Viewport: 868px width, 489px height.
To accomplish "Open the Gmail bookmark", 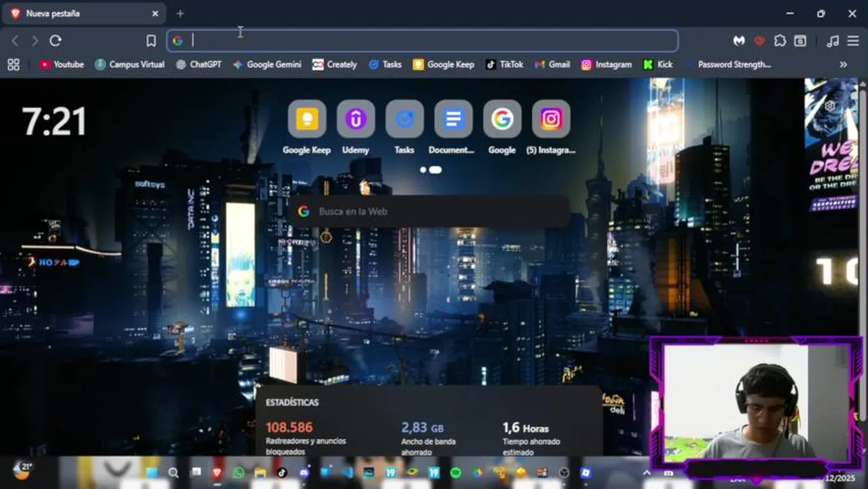I will click(552, 65).
